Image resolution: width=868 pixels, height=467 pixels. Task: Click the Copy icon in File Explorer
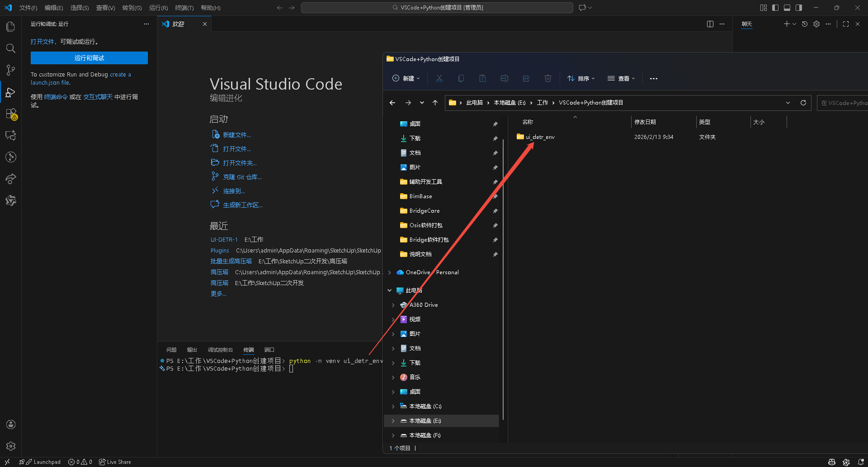coord(461,78)
